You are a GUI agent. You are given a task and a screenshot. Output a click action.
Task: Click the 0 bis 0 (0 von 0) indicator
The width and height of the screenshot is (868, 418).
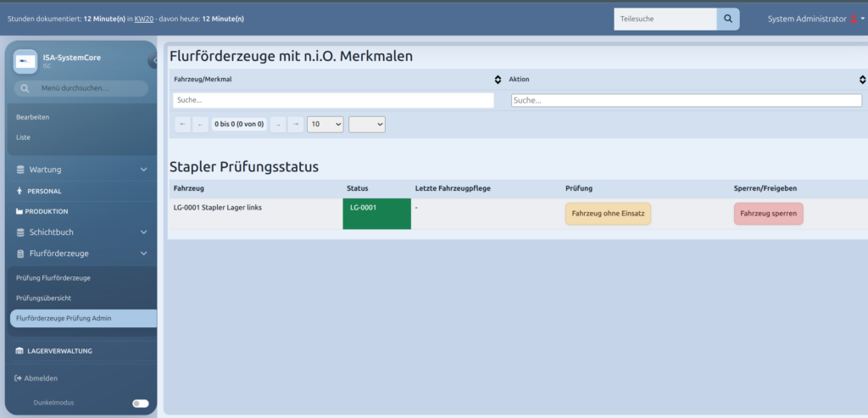239,125
